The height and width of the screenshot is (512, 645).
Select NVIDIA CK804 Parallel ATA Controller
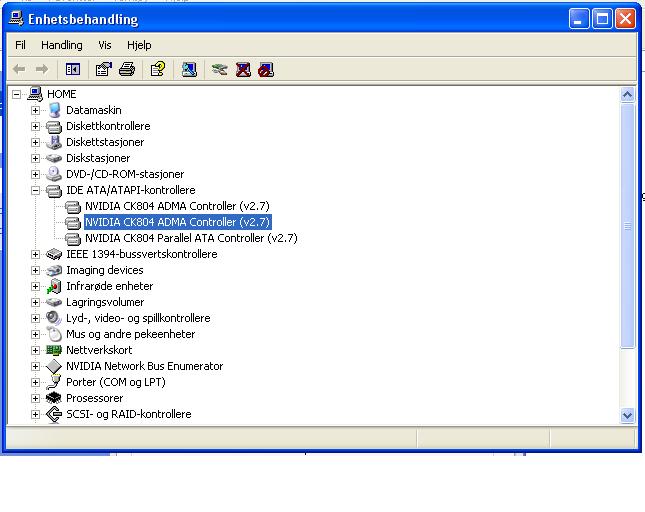point(191,238)
